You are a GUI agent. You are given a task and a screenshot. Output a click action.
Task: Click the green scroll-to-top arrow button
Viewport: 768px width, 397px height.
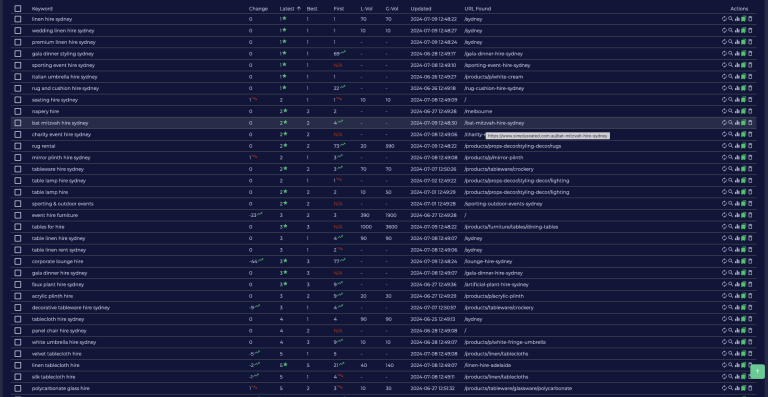point(757,372)
